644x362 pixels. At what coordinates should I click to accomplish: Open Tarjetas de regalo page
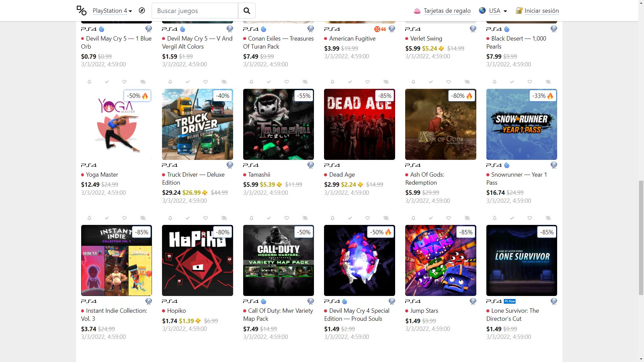pos(447,11)
